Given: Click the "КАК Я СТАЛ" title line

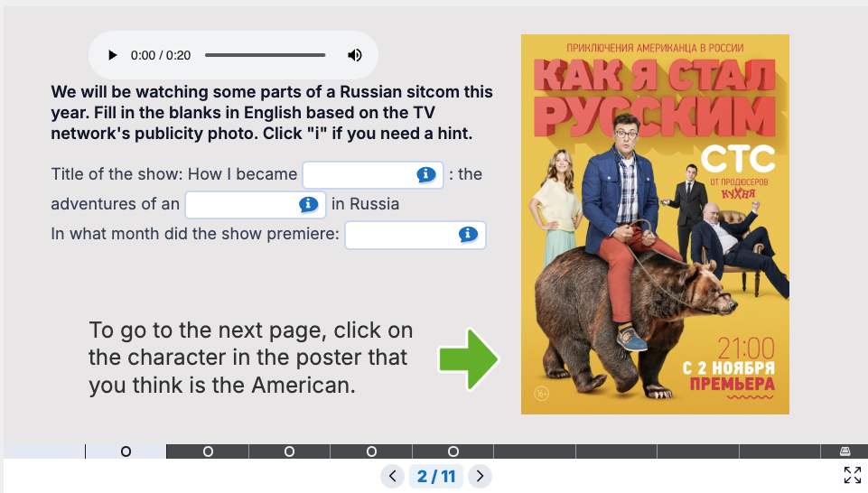Looking at the screenshot, I should pos(654,76).
